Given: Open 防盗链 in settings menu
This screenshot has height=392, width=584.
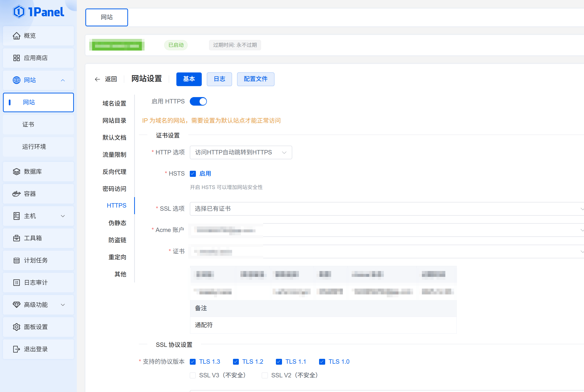Looking at the screenshot, I should pyautogui.click(x=117, y=240).
